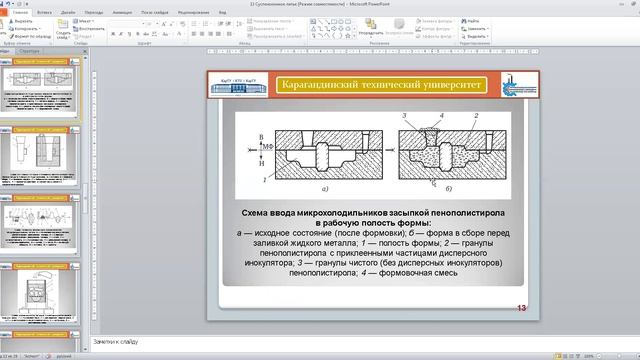
Task: Open line spacing options
Action: (240, 24)
